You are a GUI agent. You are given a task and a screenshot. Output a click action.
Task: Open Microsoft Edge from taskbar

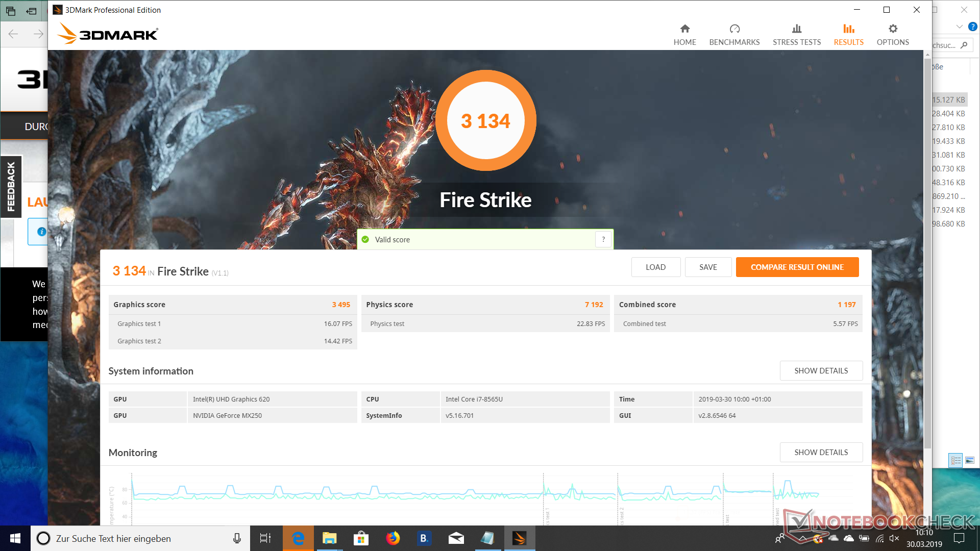coord(298,538)
